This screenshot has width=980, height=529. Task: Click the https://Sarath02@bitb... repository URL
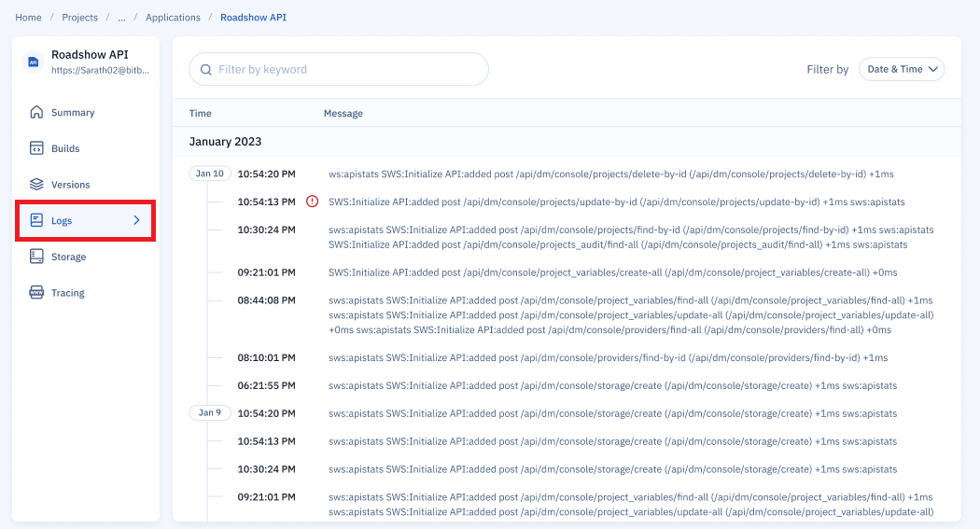(100, 71)
